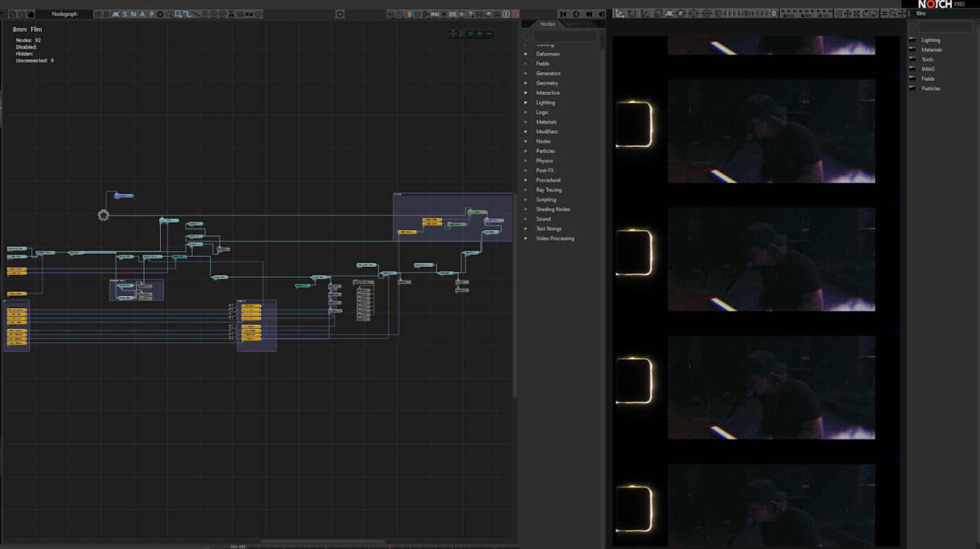Click the zoom-in plus icon in nodegraph

[479, 34]
